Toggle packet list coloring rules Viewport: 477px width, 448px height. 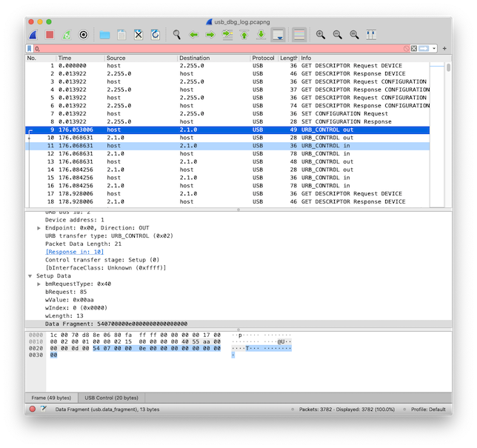tap(299, 35)
